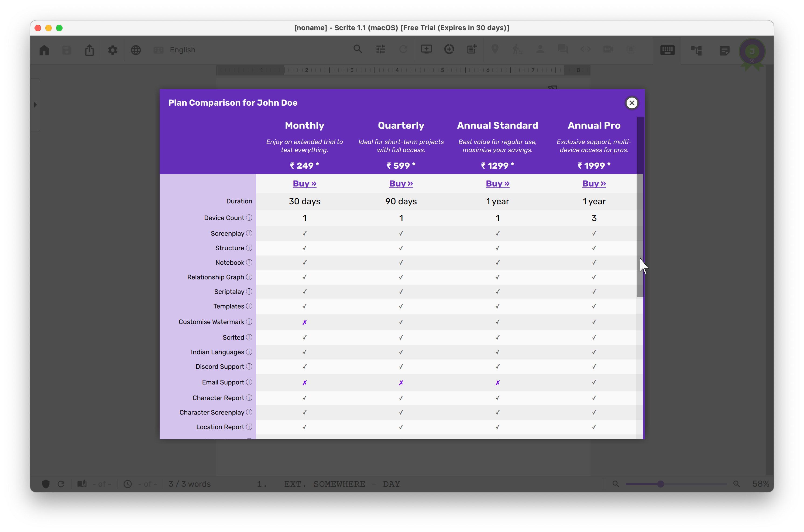Close the Plan Comparison dialog

point(631,103)
